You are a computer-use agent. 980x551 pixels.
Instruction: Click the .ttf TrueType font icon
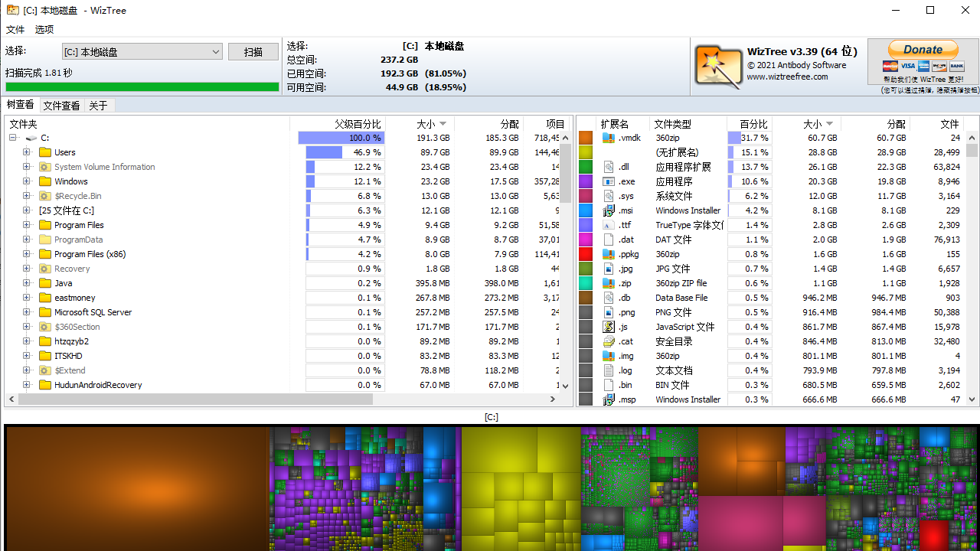[x=609, y=225]
